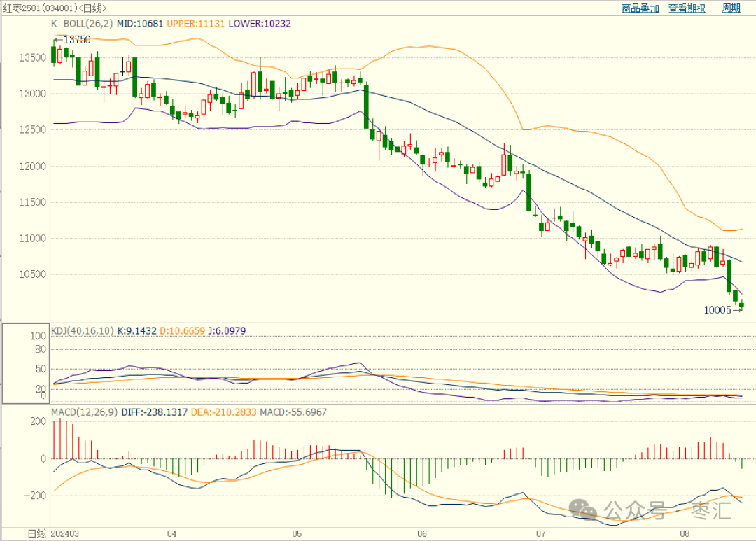Click the MACD axis label 200

tap(38, 421)
